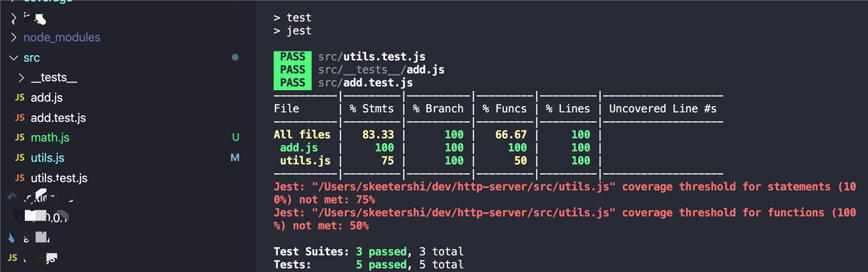Click the JS icon beside add.js in explorer
The image size is (868, 272).
pyautogui.click(x=20, y=98)
